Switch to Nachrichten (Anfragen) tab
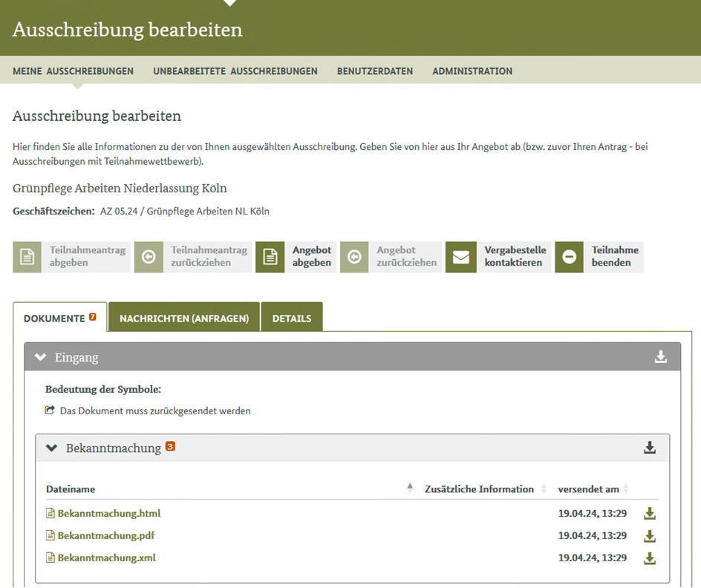701x588 pixels. pos(184,318)
